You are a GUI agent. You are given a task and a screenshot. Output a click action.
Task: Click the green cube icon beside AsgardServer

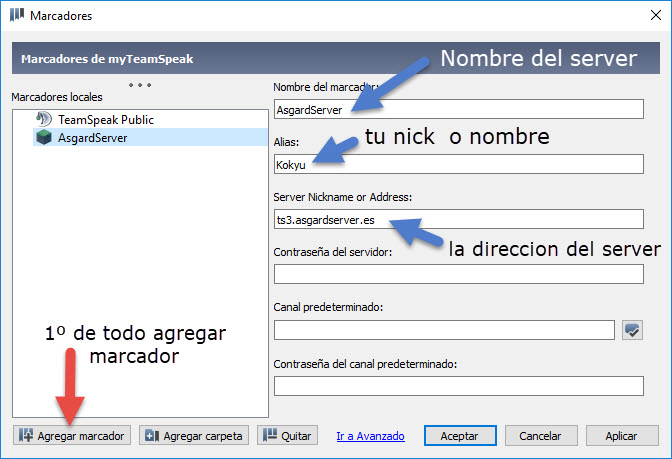[44, 137]
